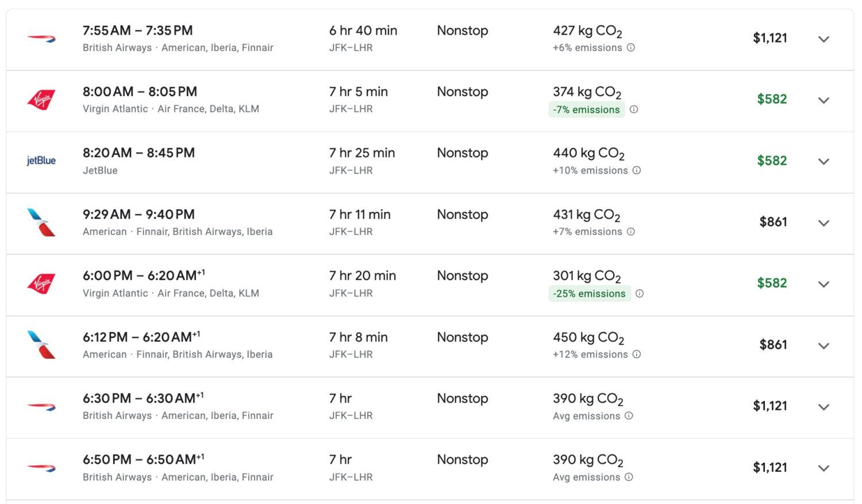Click info icon beside -7% emissions badge

[634, 109]
